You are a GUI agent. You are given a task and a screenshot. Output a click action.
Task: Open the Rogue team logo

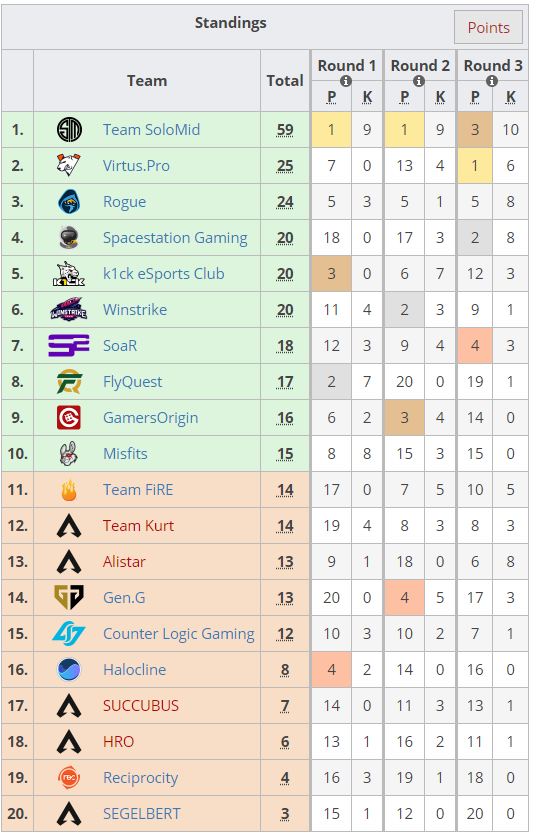[x=69, y=202]
